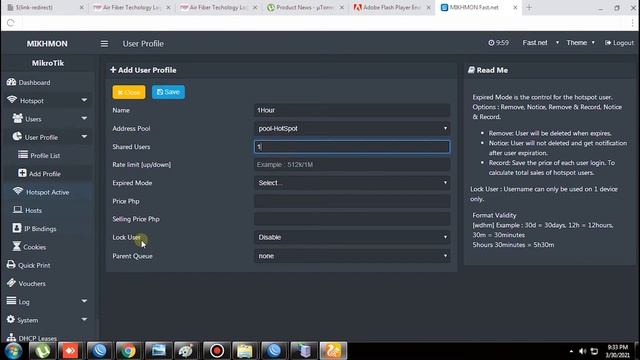This screenshot has height=360, width=640.
Task: Expand the Users submenu arrow
Action: click(x=84, y=118)
